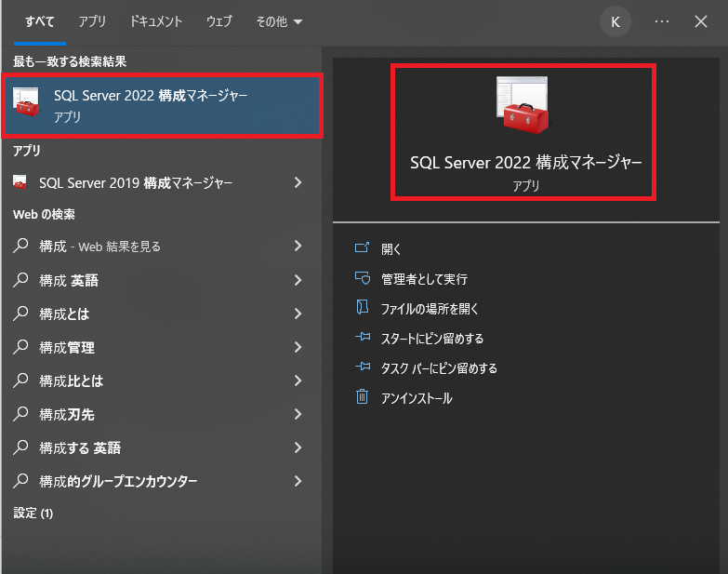The image size is (728, 574).
Task: Select the 構成する 英語 suggestion
Action: (80, 447)
